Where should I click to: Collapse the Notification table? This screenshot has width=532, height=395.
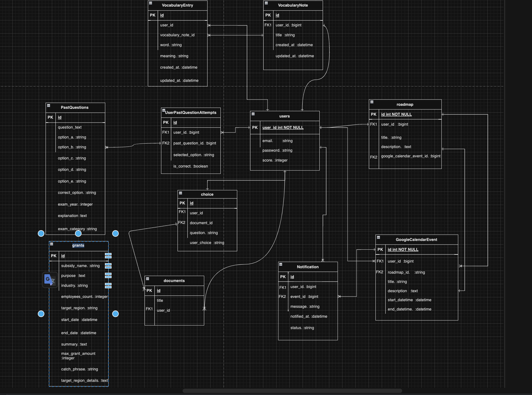(x=281, y=264)
